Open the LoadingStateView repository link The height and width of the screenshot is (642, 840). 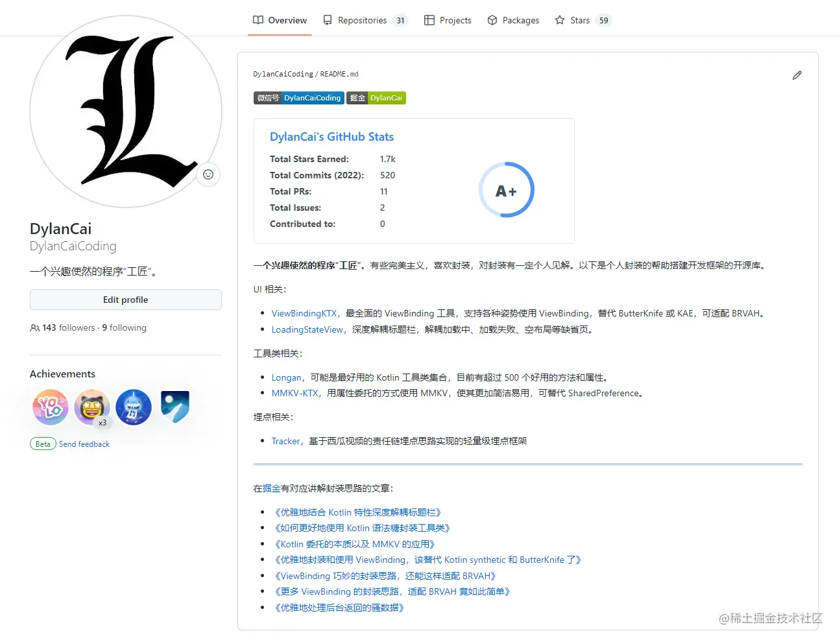[307, 329]
